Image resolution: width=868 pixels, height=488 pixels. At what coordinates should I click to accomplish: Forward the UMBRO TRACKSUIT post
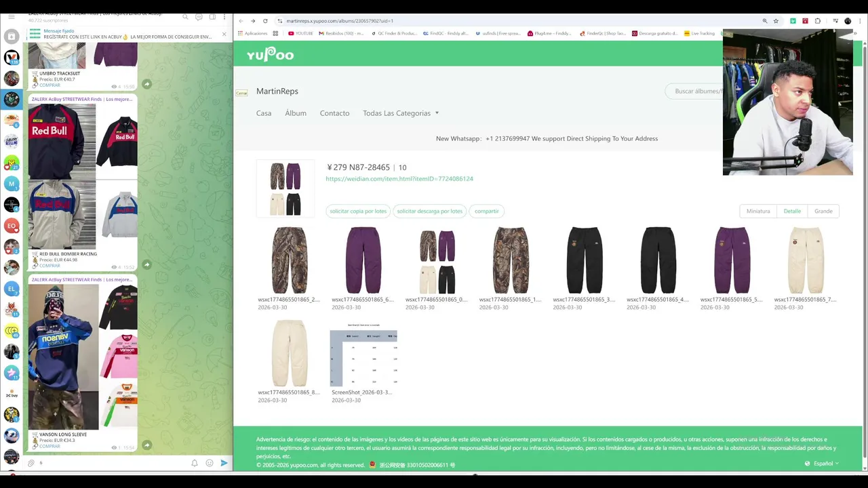146,84
